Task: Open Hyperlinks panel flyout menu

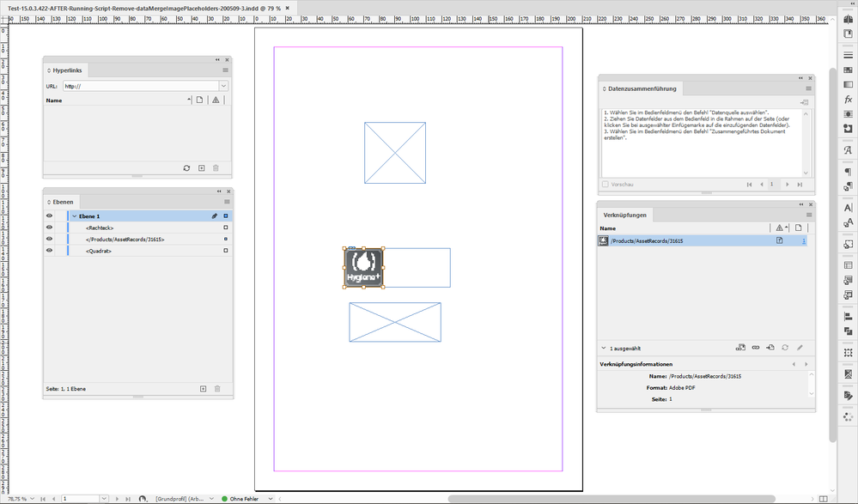Action: pyautogui.click(x=225, y=70)
